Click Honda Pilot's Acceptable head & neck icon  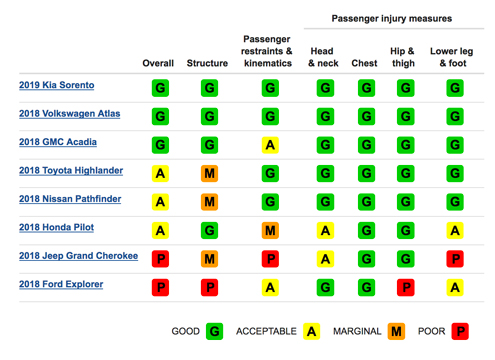click(x=325, y=230)
